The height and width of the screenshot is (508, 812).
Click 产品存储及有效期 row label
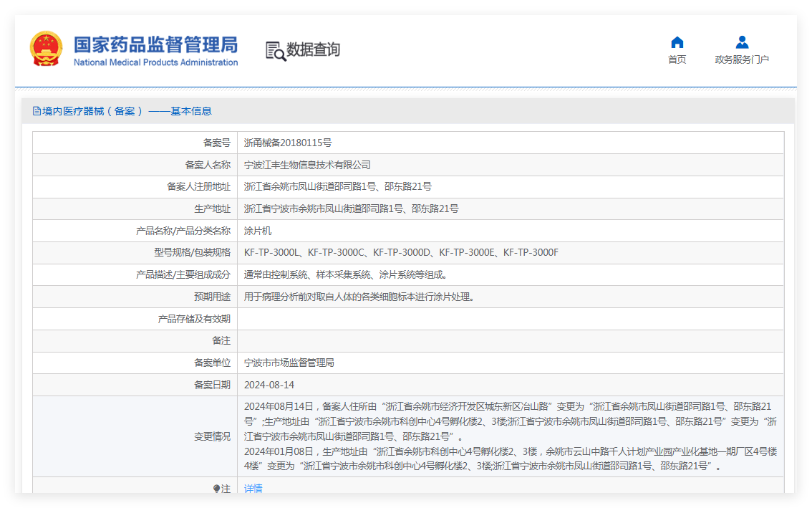[x=194, y=319]
